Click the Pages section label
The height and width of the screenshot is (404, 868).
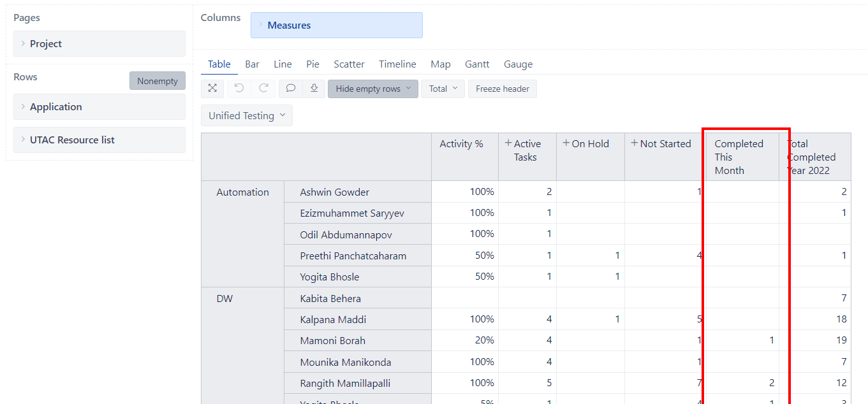click(27, 18)
